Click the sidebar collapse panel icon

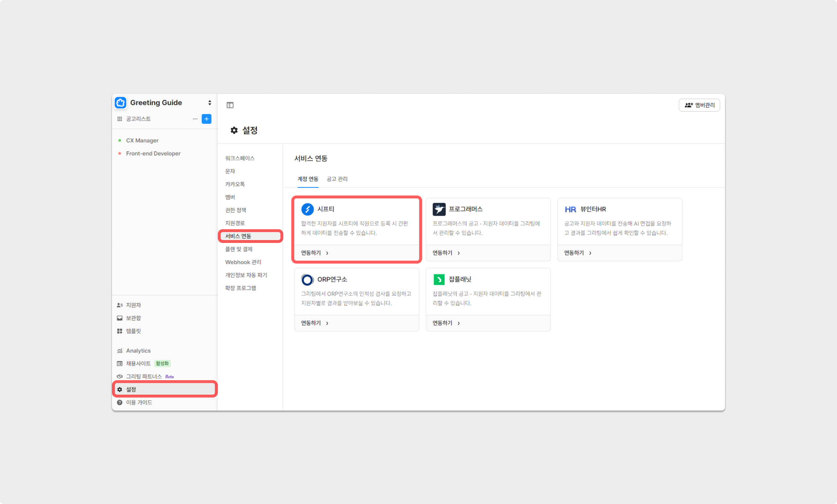pos(230,105)
